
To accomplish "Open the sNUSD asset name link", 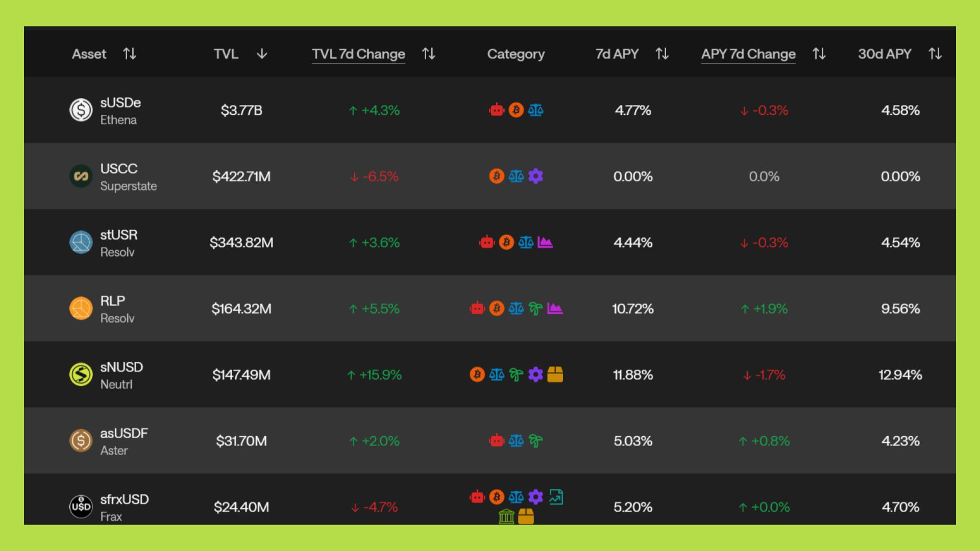I will tap(121, 367).
